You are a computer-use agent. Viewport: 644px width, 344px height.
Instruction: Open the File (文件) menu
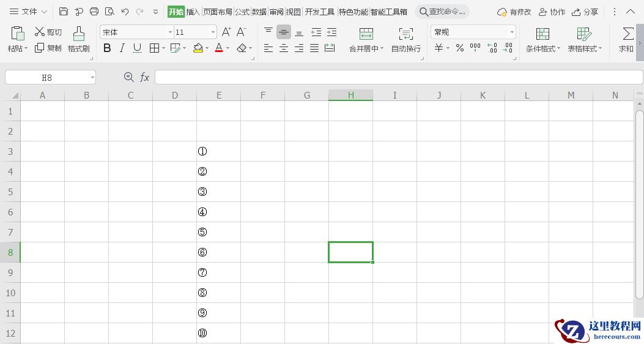(28, 12)
